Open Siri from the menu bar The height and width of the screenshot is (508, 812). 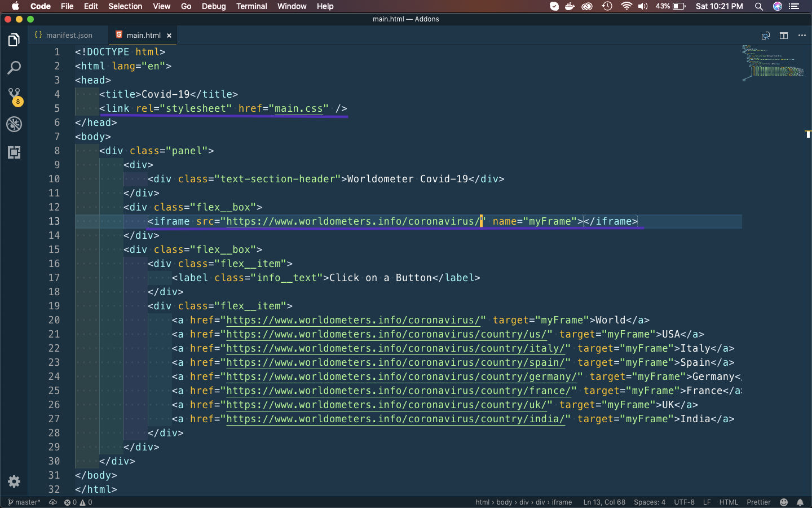click(778, 6)
